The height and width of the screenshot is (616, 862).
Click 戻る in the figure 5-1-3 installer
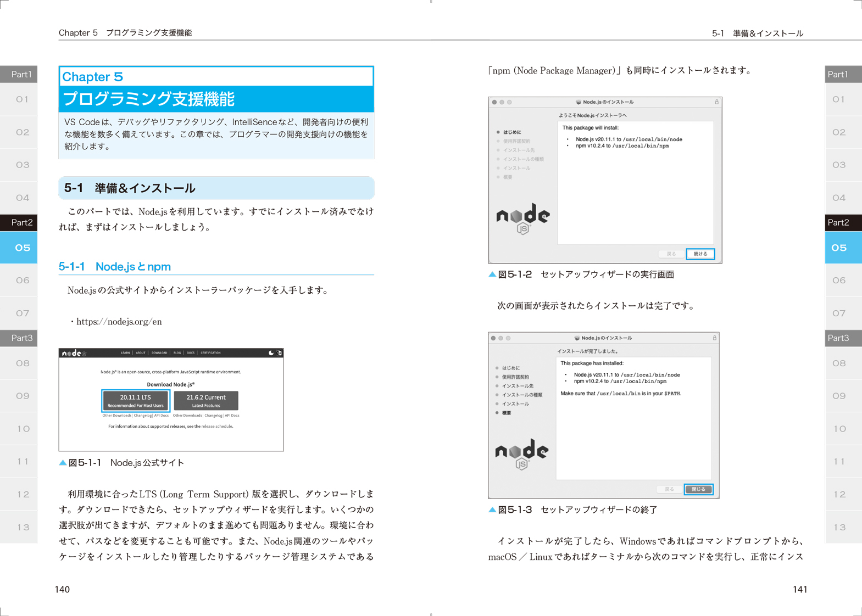(669, 489)
